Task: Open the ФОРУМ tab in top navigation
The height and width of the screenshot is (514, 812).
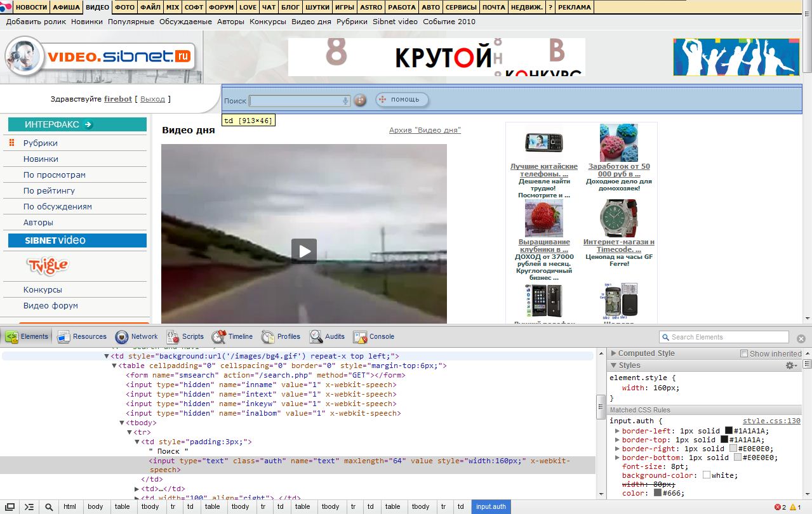Action: (x=221, y=7)
